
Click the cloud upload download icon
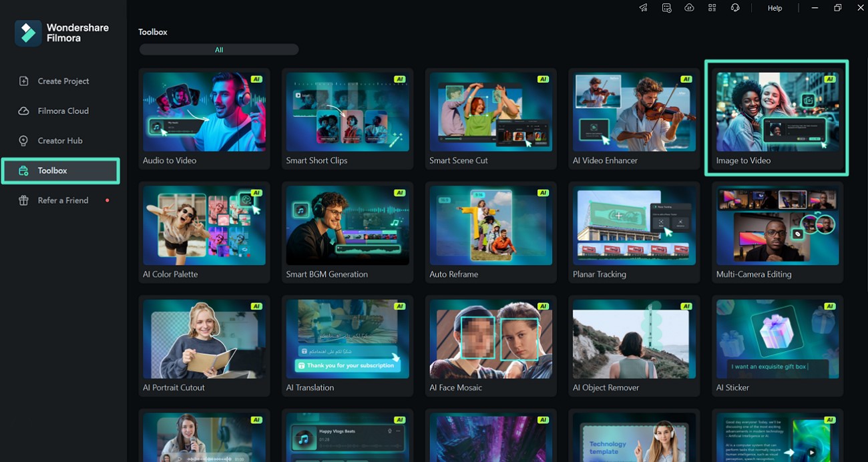point(689,8)
